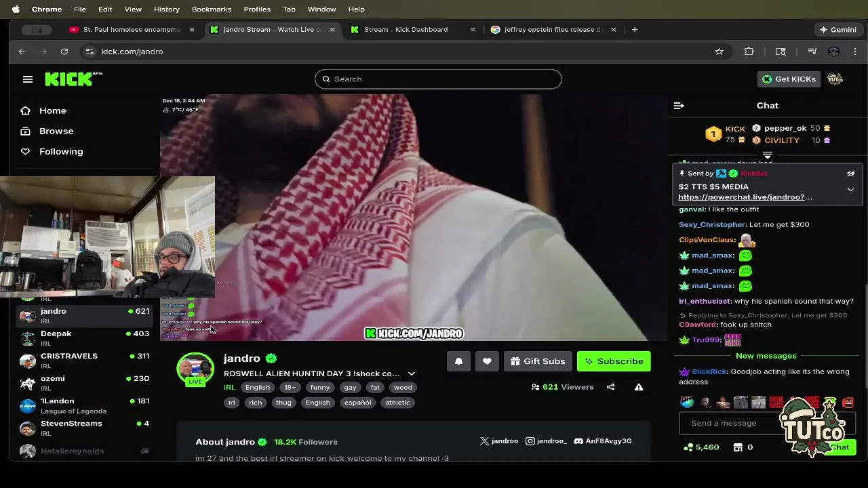
Task: Open the Profiles menu in menu bar
Action: 257,9
